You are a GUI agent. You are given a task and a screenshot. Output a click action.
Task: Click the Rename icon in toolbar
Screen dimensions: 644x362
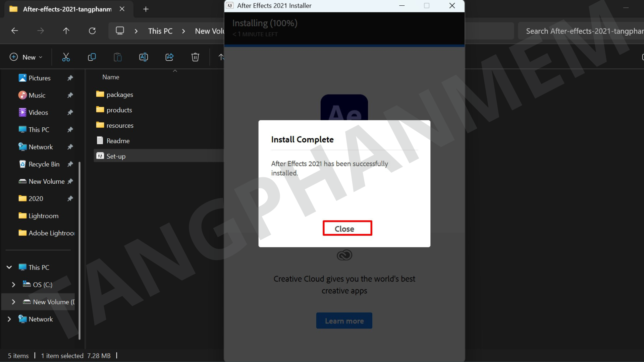(x=144, y=57)
